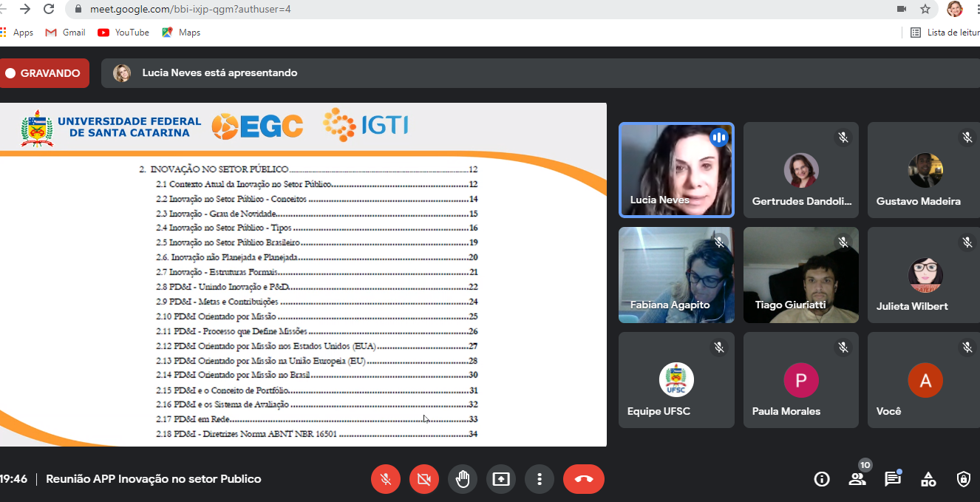Screen dimensions: 980x502
Task: Click the orange A avatar labeled Você
Action: click(x=925, y=380)
